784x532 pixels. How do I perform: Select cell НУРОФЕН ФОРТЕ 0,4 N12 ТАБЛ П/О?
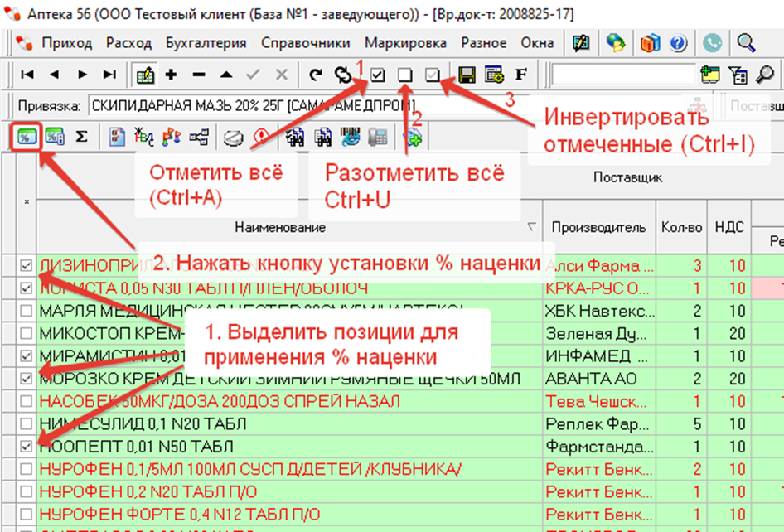(289, 515)
